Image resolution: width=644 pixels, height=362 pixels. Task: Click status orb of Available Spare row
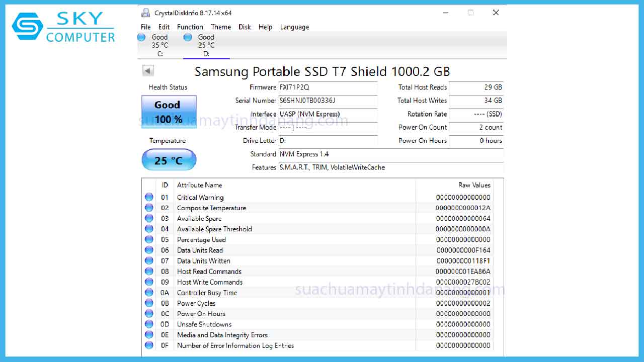coord(149,218)
